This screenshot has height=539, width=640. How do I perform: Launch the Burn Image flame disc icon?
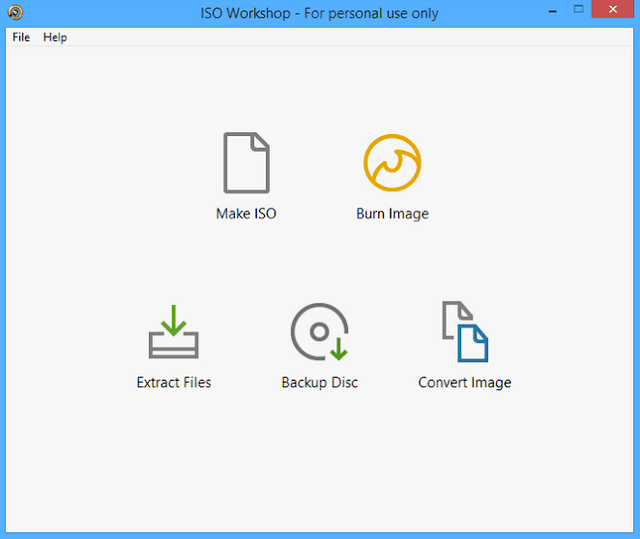(392, 162)
